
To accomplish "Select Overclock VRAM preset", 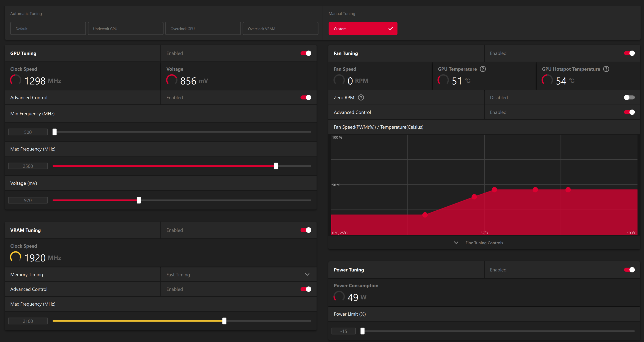I will pos(281,29).
